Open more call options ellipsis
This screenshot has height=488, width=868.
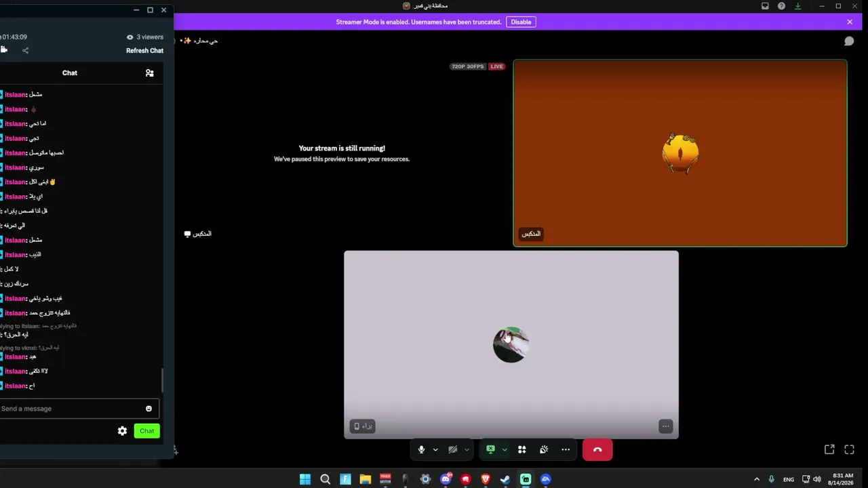566,449
